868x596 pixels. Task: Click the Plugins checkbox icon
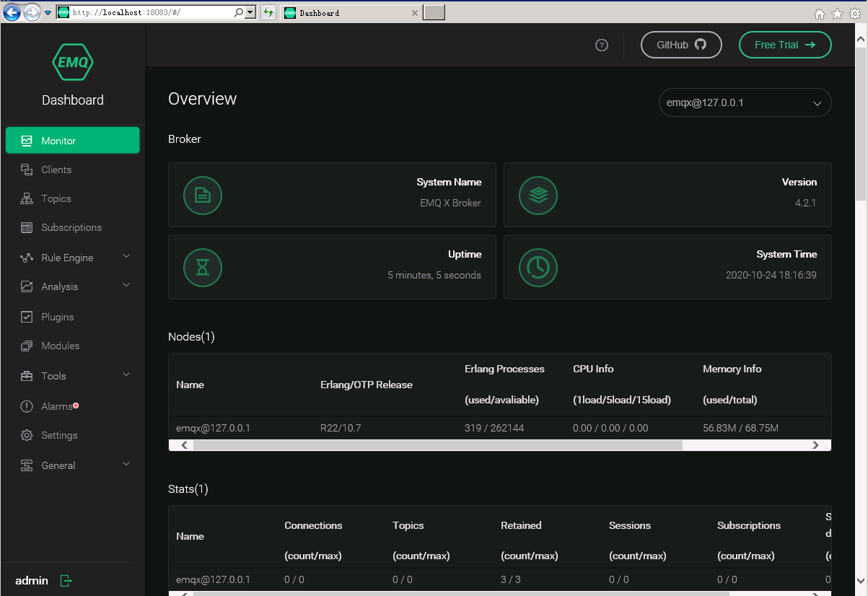[27, 317]
